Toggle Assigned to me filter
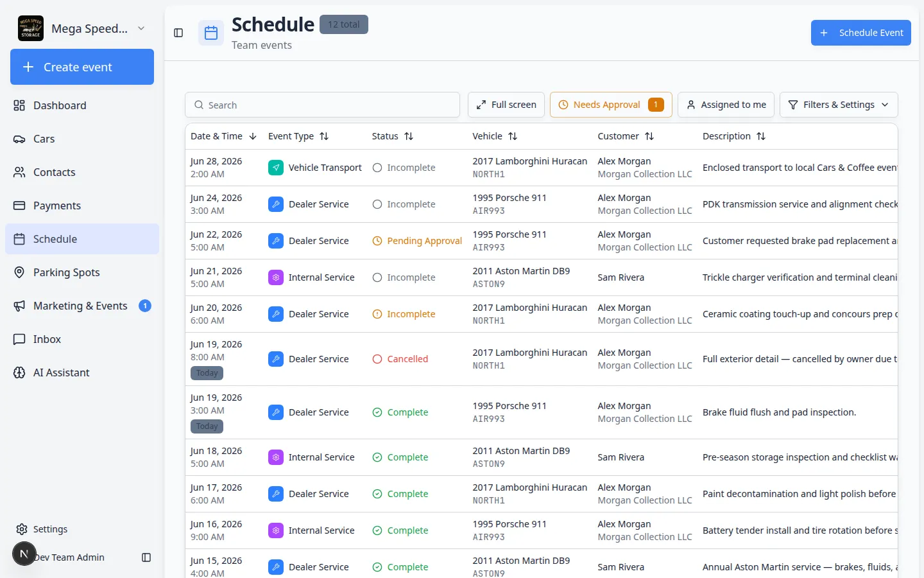924x578 pixels. 726,105
